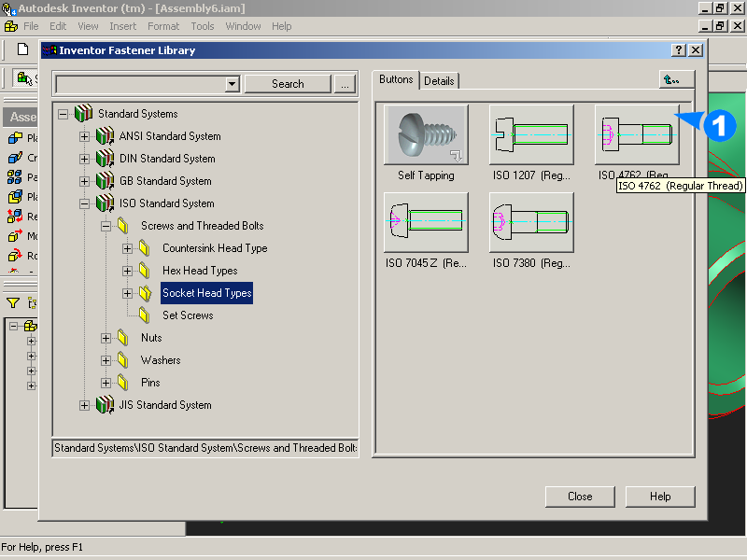Click the question-mark button in the dialog title bar
The image size is (747, 560).
point(679,50)
